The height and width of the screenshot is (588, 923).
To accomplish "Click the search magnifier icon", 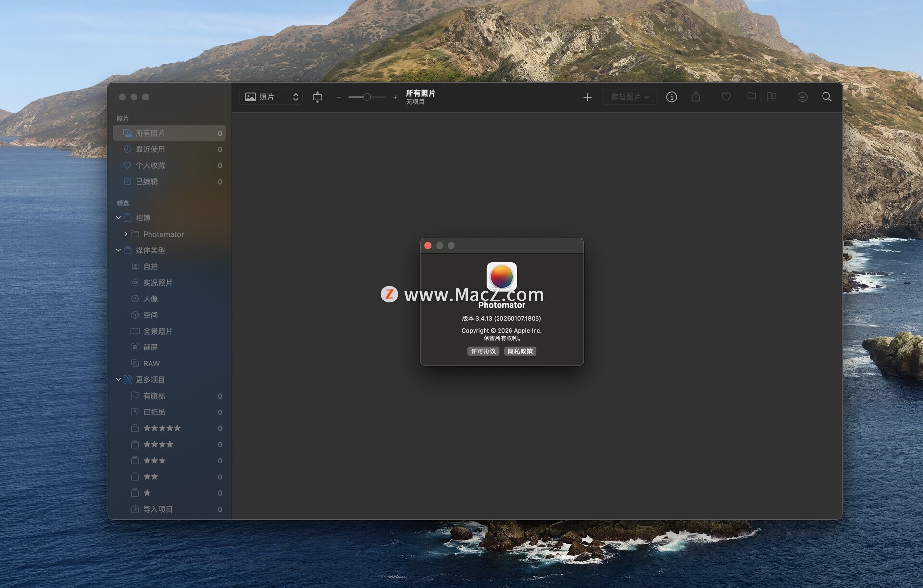I will pos(826,97).
